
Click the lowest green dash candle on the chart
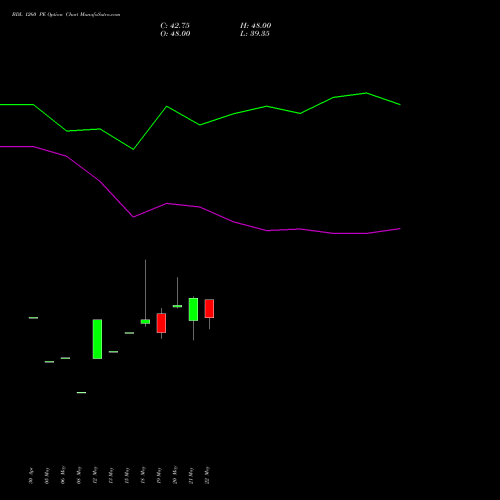(81, 393)
